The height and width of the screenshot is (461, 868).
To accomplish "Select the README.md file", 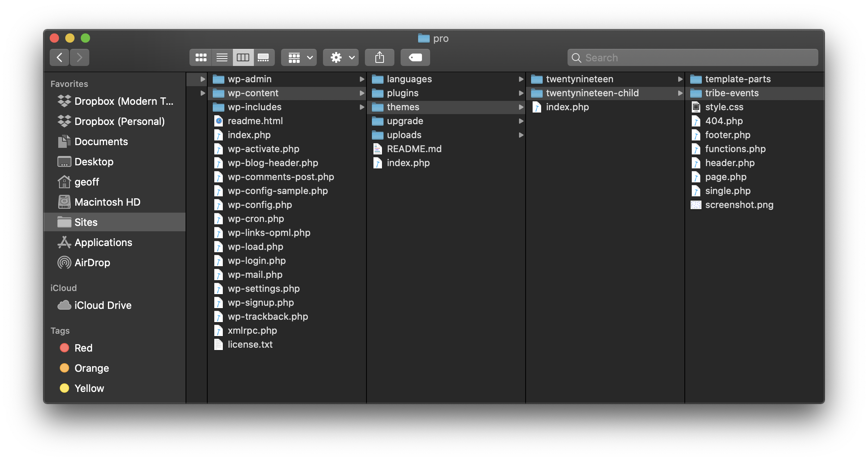I will (x=446, y=149).
